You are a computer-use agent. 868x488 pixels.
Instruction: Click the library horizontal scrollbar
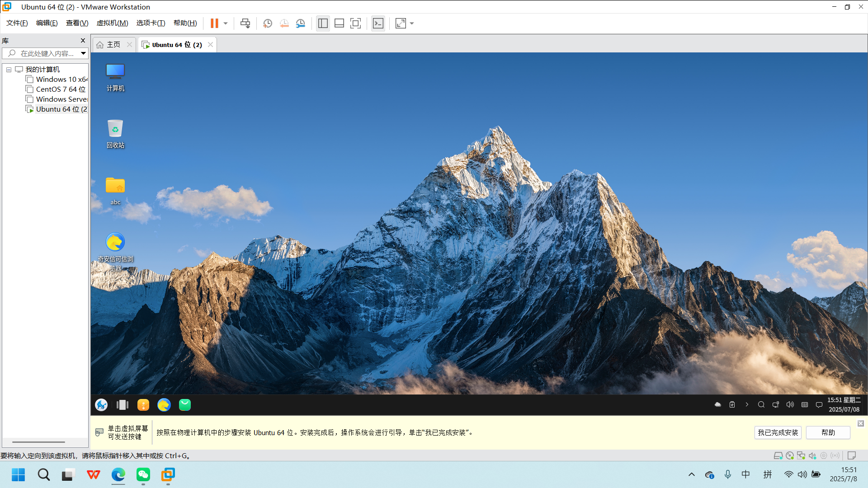coord(39,442)
